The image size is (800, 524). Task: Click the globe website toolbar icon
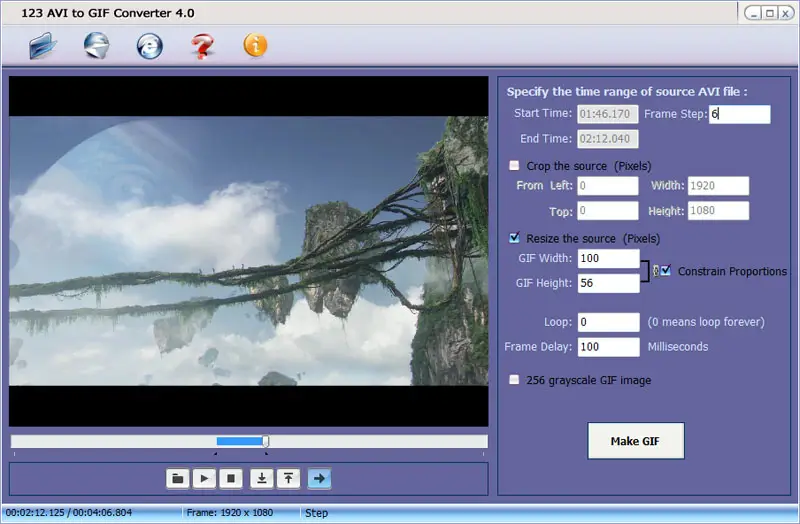pos(97,45)
